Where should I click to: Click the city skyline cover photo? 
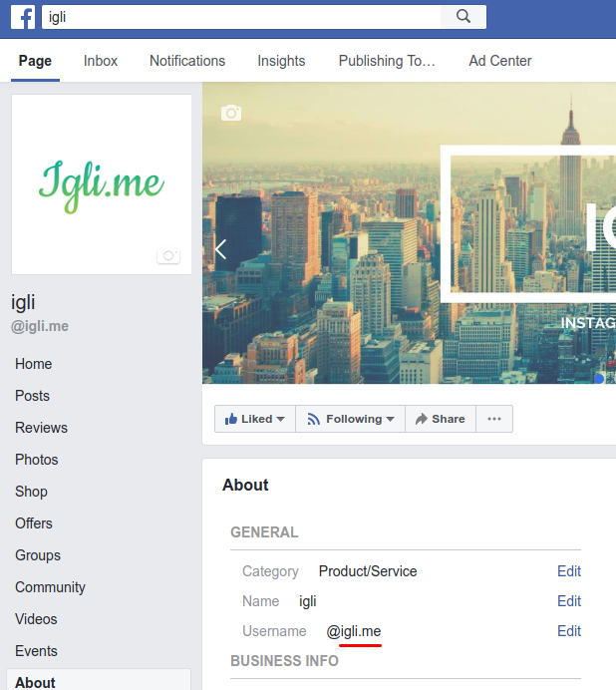point(410,232)
